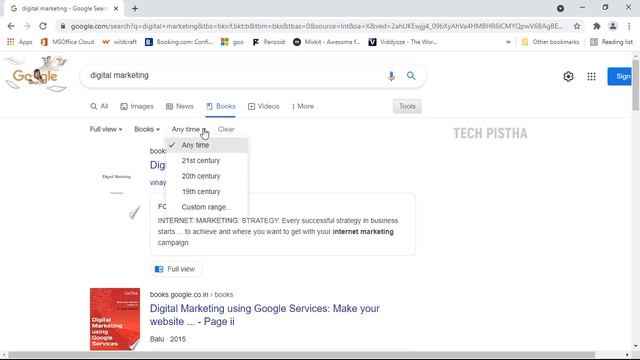640x360 pixels.
Task: Choose Custom range in the time menu
Action: point(207,207)
